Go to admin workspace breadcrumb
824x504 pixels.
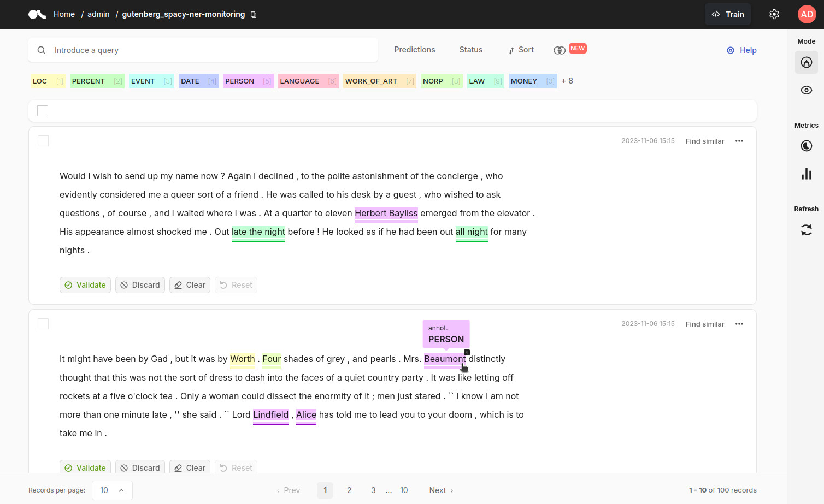click(98, 14)
